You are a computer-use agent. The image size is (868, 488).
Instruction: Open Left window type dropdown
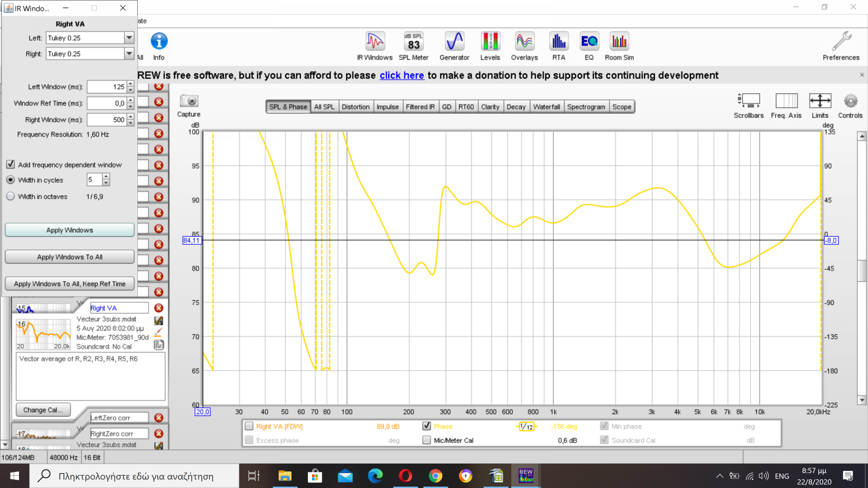coord(129,38)
